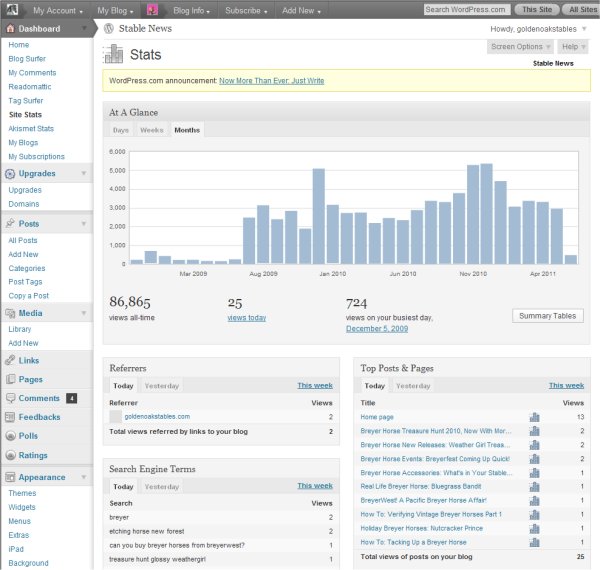
Task: Click the Polls section icon
Action: coord(10,436)
